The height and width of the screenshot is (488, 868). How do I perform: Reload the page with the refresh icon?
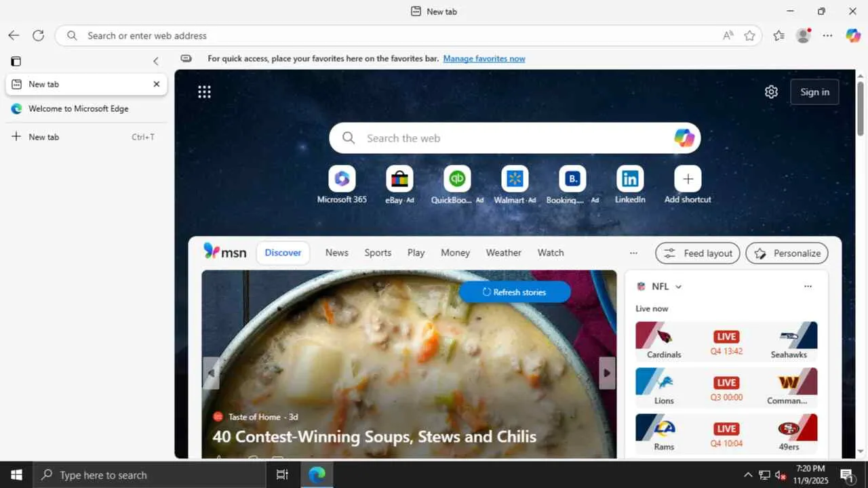[38, 35]
